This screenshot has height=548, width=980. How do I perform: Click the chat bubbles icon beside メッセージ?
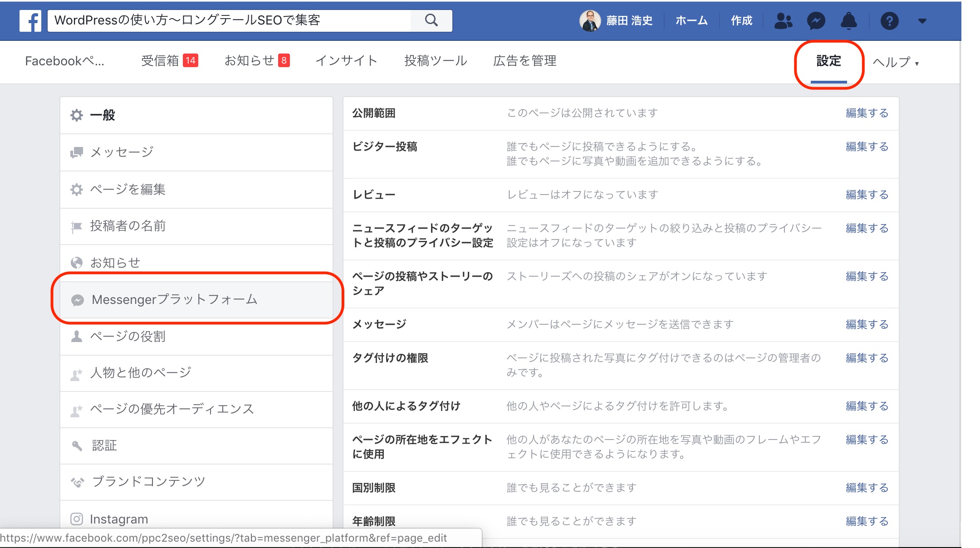tap(77, 152)
